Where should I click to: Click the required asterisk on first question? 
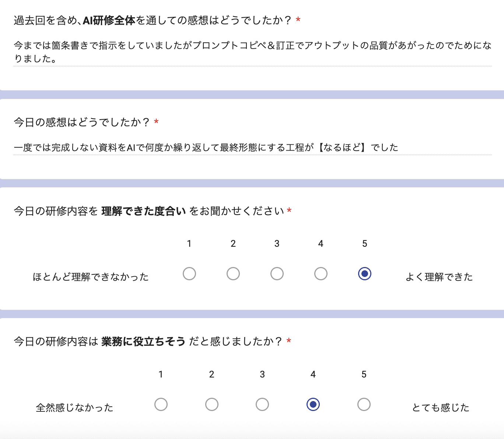click(x=297, y=22)
